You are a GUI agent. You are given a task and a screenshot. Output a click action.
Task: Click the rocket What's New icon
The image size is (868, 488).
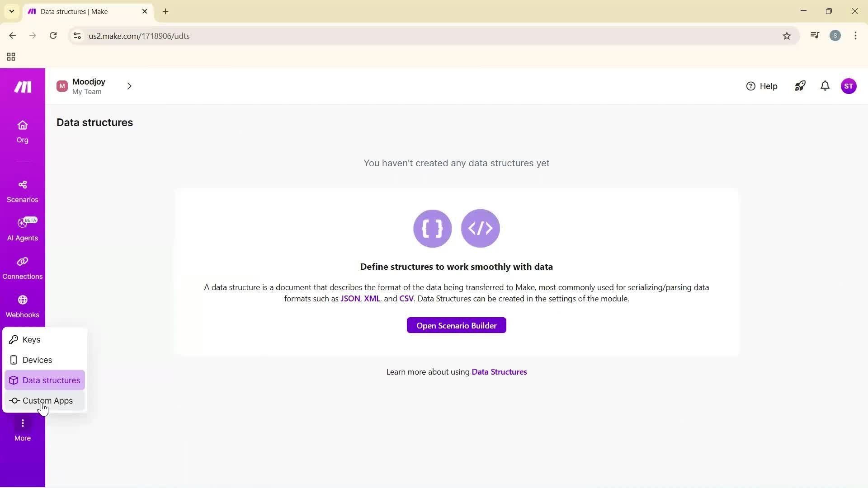tap(799, 86)
